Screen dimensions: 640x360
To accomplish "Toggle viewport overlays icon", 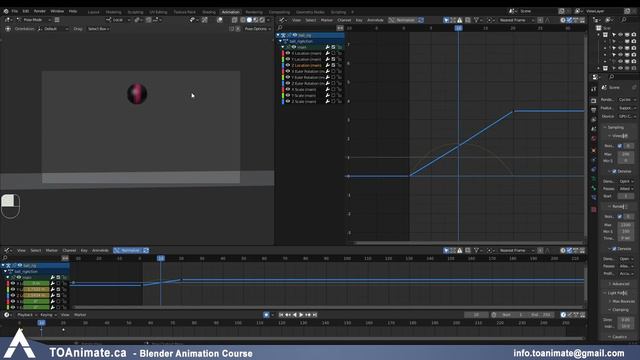I will tap(220, 20).
